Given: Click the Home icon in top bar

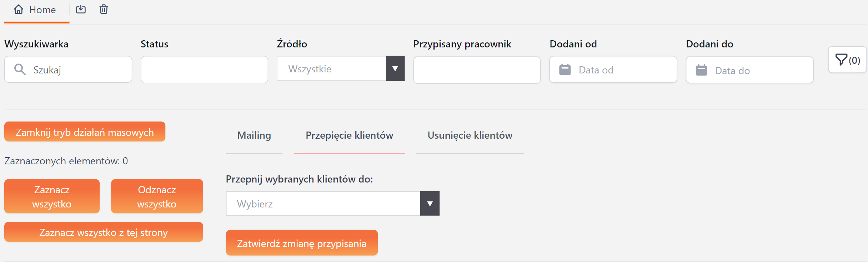Looking at the screenshot, I should point(19,10).
